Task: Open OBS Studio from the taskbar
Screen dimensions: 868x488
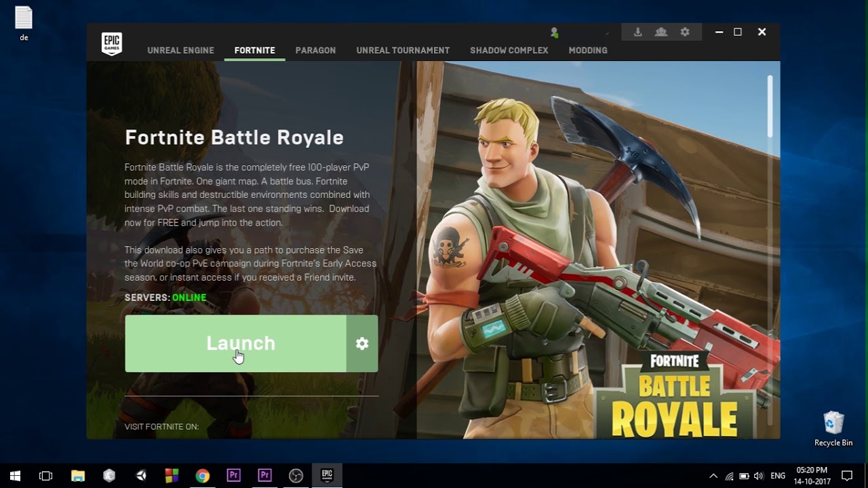Action: 296,476
